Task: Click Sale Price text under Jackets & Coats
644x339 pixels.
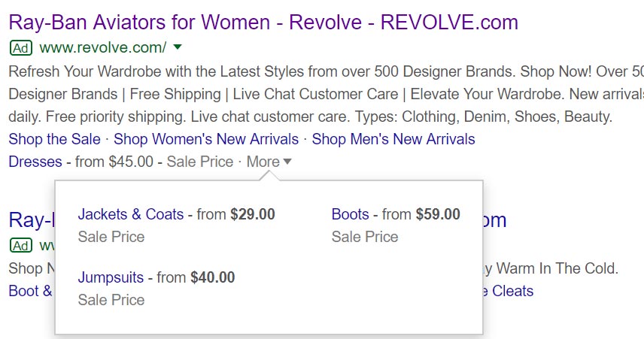Action: [111, 237]
